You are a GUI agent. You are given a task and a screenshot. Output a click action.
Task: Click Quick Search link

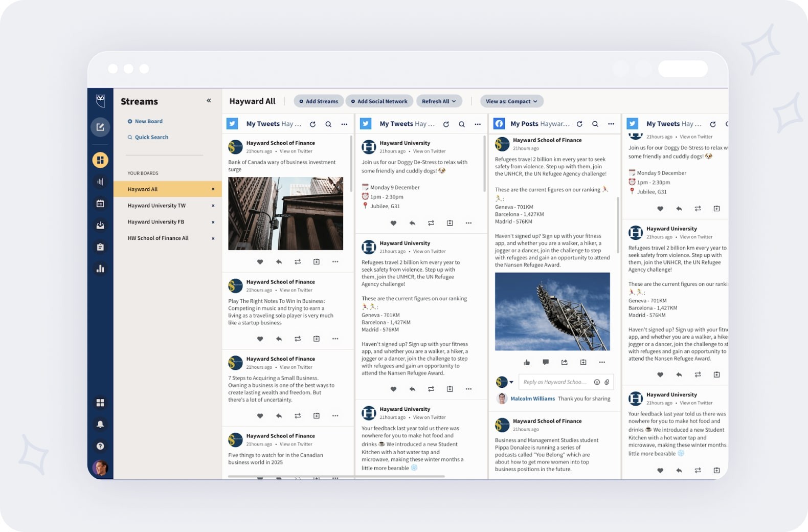148,137
